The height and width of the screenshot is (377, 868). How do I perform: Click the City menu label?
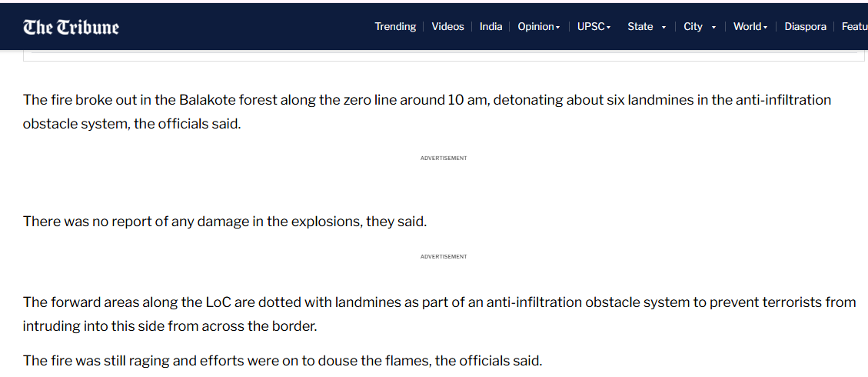[693, 27]
